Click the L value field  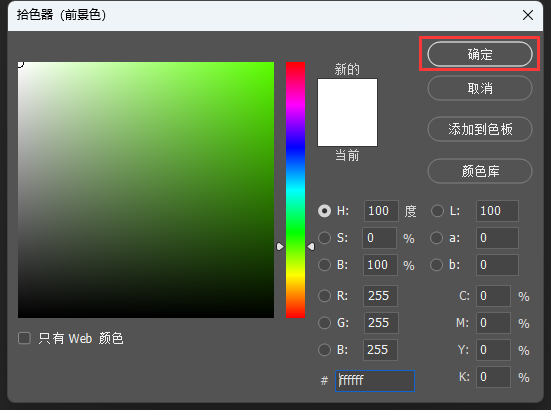(x=497, y=211)
